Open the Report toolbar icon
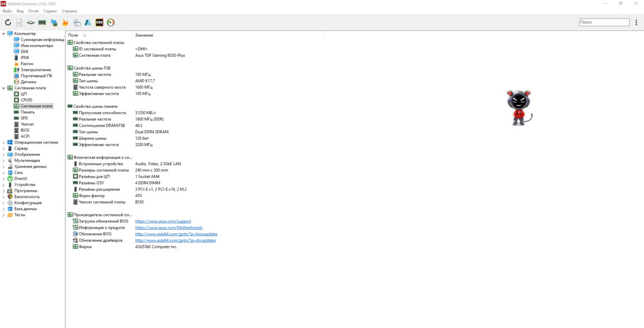Image resolution: width=644 pixels, height=328 pixels. coord(19,22)
